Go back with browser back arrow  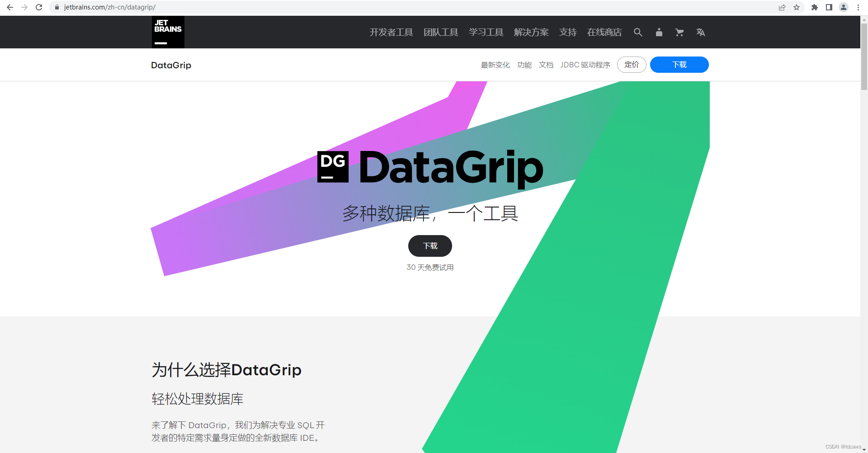pyautogui.click(x=10, y=7)
